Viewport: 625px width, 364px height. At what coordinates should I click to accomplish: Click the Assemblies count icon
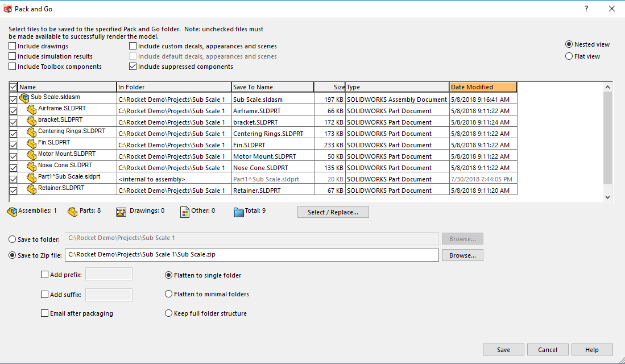point(13,212)
